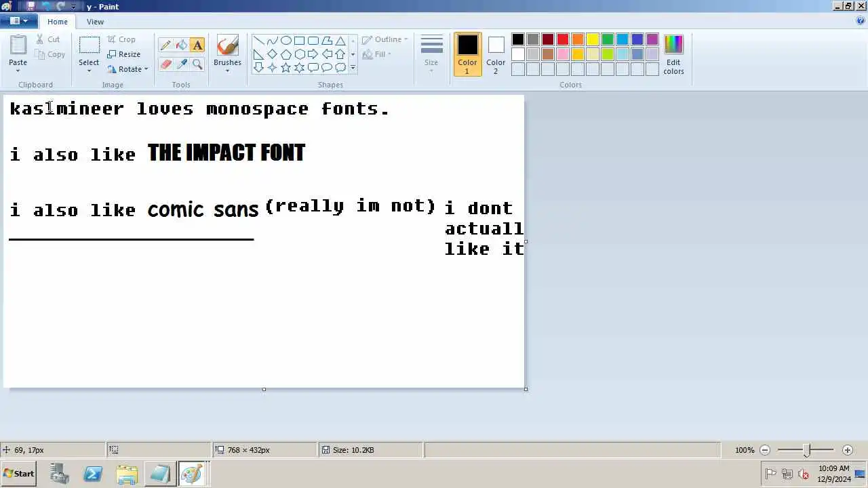Viewport: 868px width, 488px height.
Task: Activate Color 2 background selector
Action: pyautogui.click(x=496, y=54)
